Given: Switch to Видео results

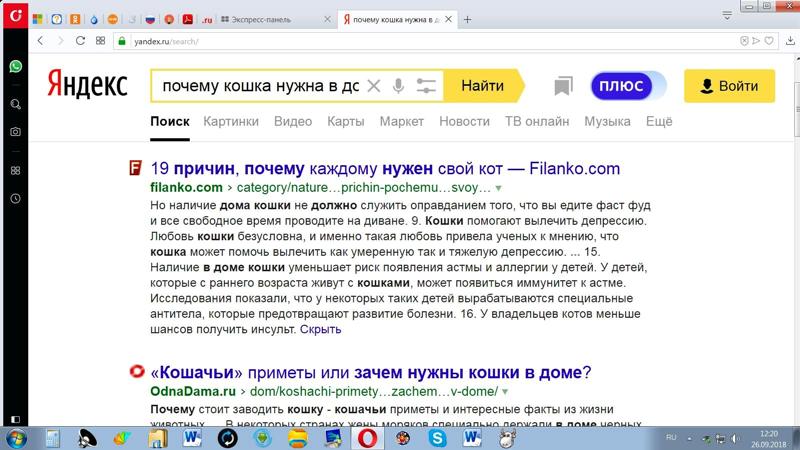Looking at the screenshot, I should (x=293, y=121).
